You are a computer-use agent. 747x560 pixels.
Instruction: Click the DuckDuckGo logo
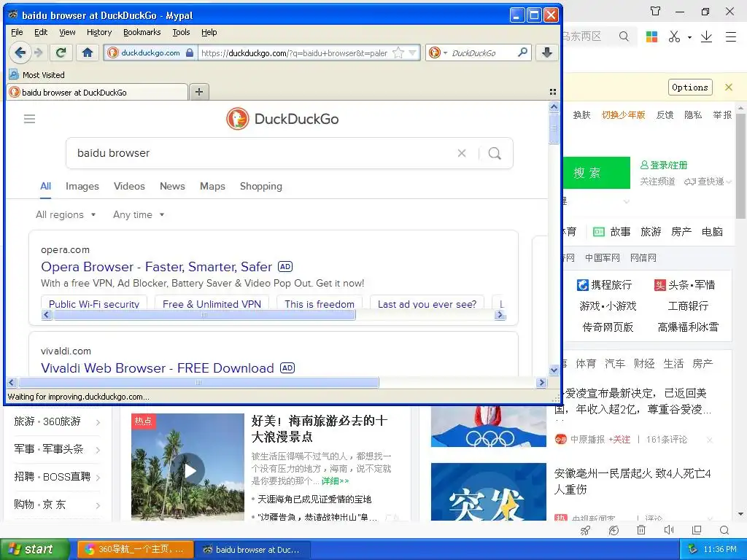(282, 119)
